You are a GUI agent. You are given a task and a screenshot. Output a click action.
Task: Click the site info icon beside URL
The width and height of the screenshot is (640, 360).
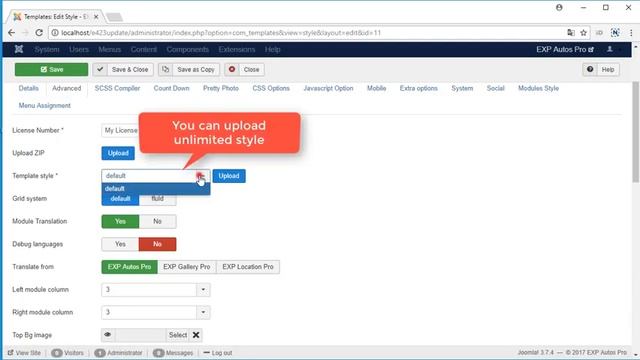click(x=55, y=33)
